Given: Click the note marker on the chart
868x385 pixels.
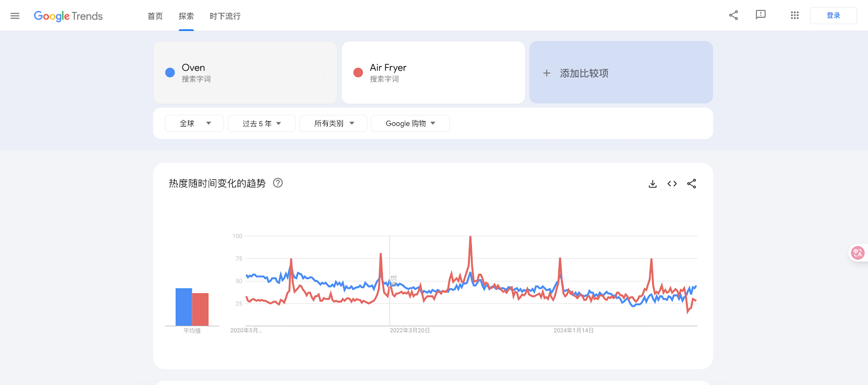Looking at the screenshot, I should [x=393, y=280].
